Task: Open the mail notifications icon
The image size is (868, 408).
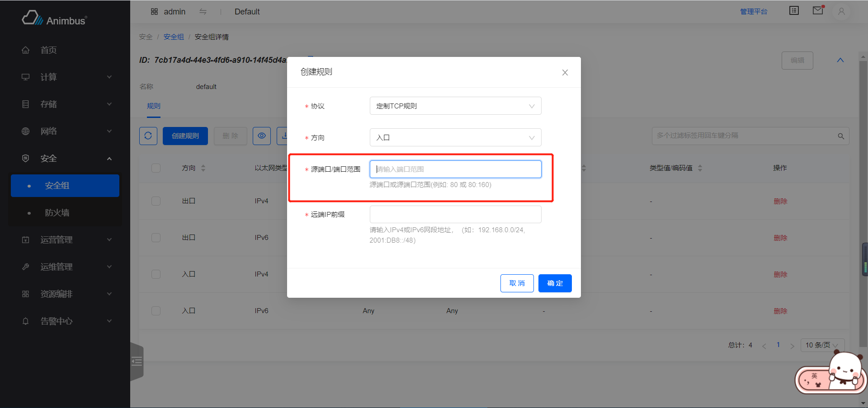Action: point(818,11)
